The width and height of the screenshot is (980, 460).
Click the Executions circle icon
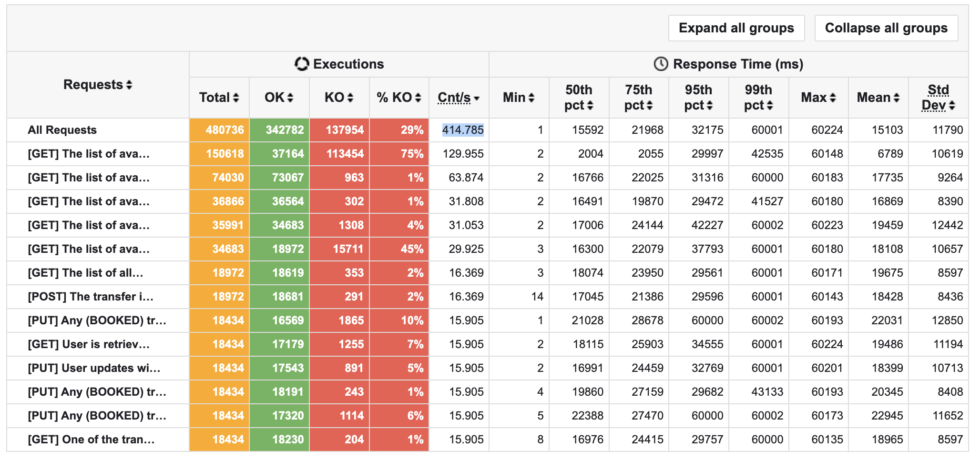coord(302,64)
